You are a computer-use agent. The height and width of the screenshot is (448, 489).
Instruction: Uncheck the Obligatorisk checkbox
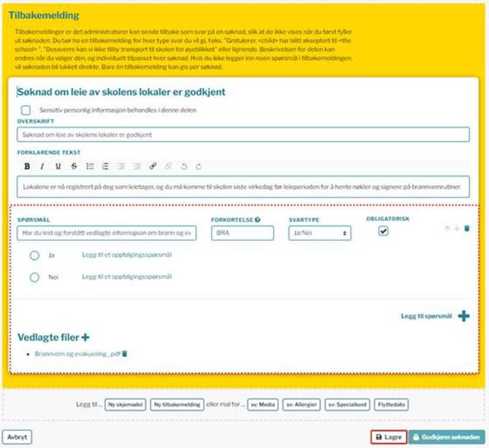[x=383, y=231]
